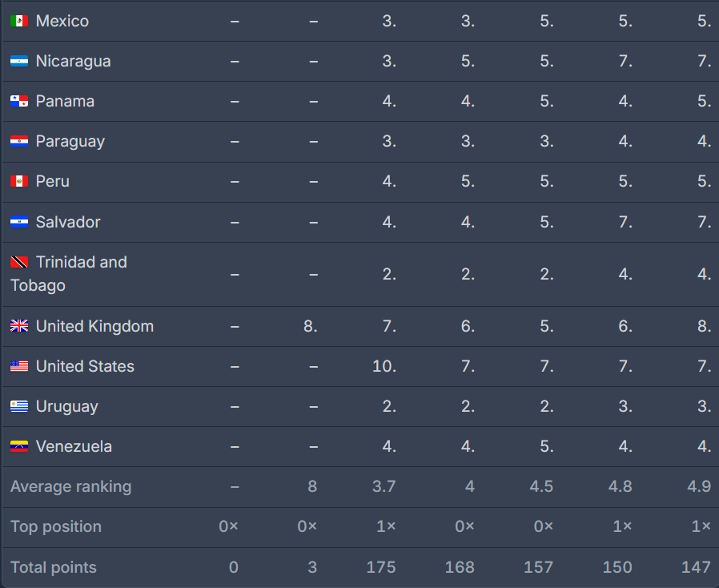Click the Uruguay flag icon
Viewport: 719px width, 588px height.
click(x=19, y=406)
